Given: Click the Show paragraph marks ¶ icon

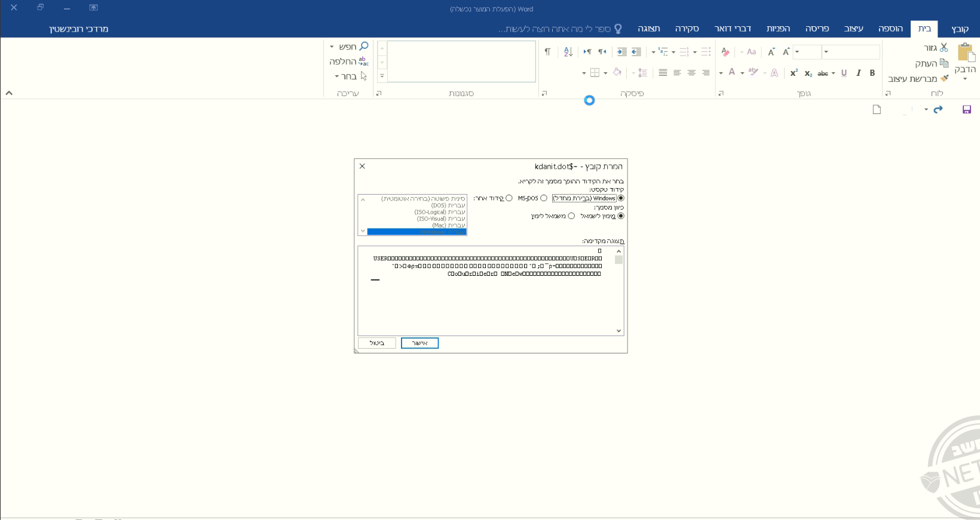Looking at the screenshot, I should tap(547, 52).
